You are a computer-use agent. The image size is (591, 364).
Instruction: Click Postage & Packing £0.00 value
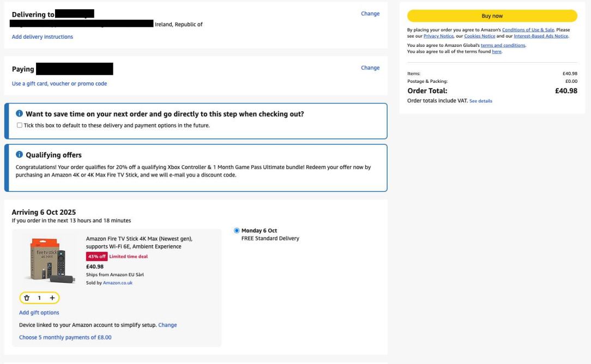pyautogui.click(x=571, y=81)
